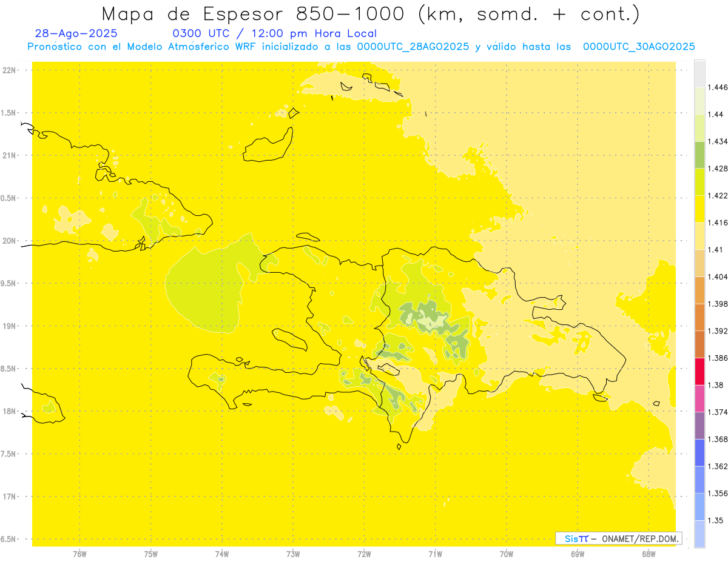This screenshot has width=728, height=562.
Task: Pick the red colorbar swatch between 1.38 and 1.386
Action: click(699, 372)
